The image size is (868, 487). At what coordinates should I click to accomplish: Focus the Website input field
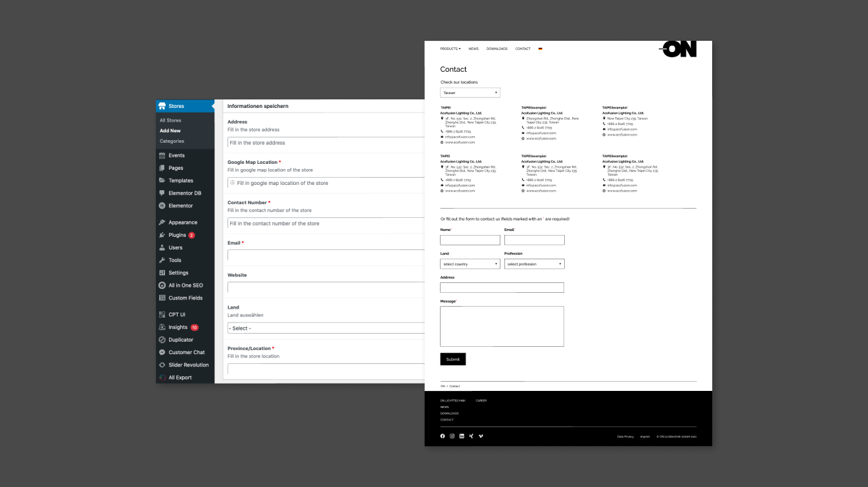(x=326, y=288)
